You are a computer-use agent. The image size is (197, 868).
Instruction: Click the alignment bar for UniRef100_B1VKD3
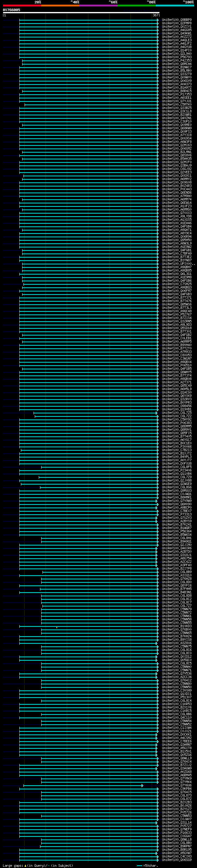89,627
